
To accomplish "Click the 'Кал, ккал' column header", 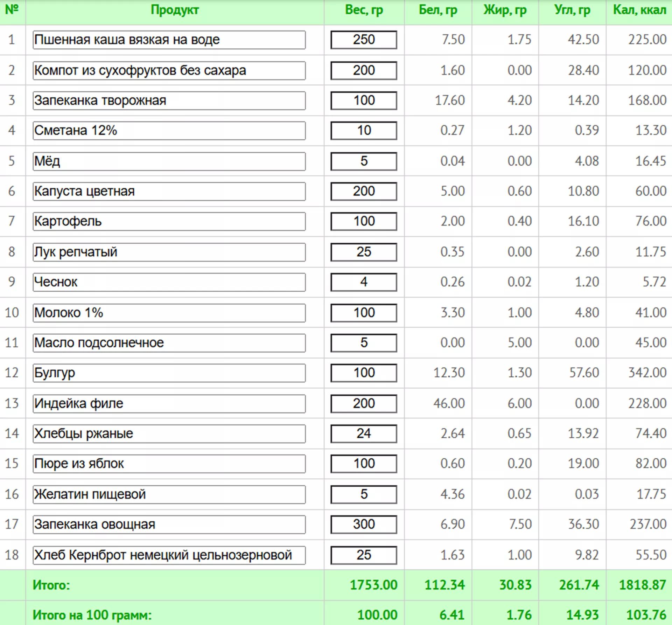I will [639, 11].
